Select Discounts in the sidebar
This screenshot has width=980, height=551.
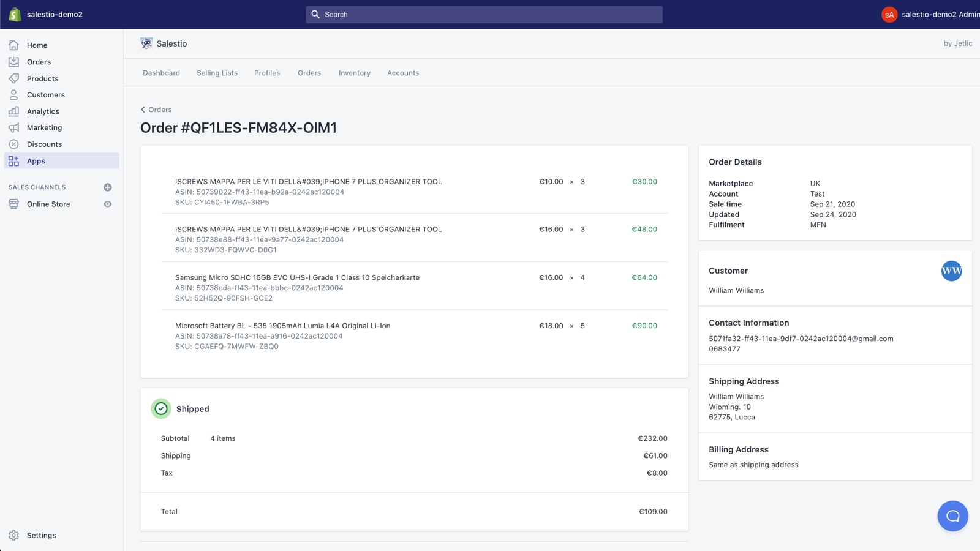43,144
